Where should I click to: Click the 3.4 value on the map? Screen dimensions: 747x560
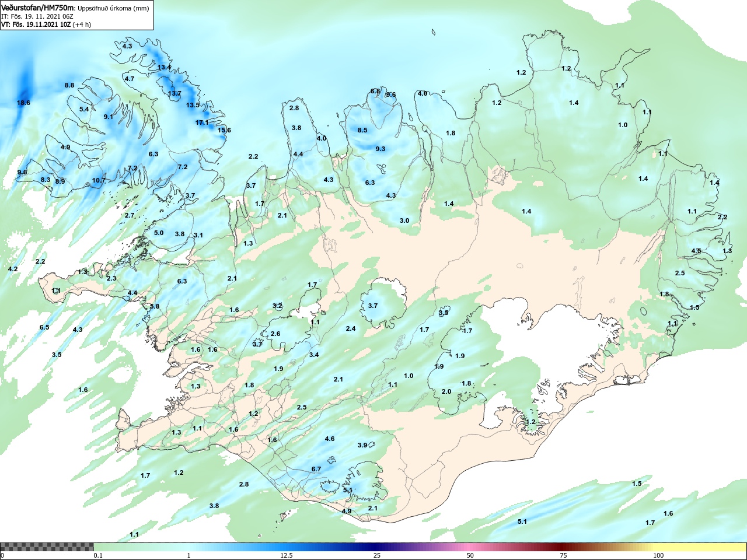tap(314, 355)
